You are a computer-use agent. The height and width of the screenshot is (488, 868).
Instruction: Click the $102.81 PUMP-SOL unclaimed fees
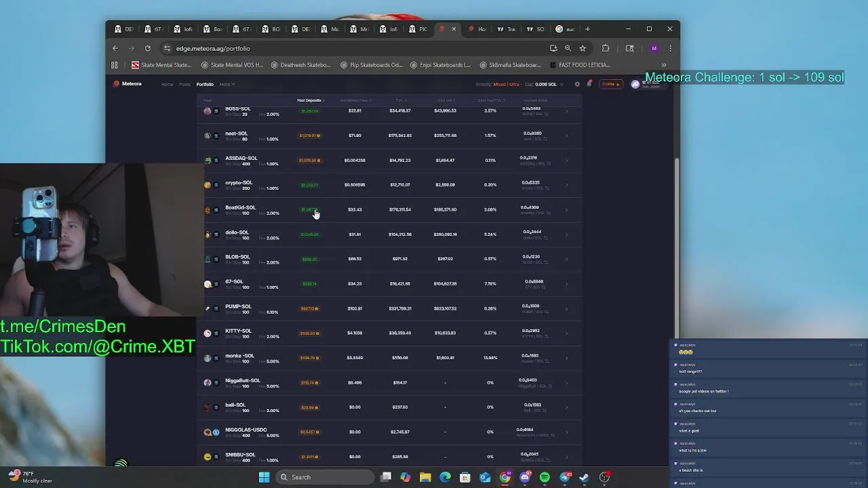pos(355,308)
